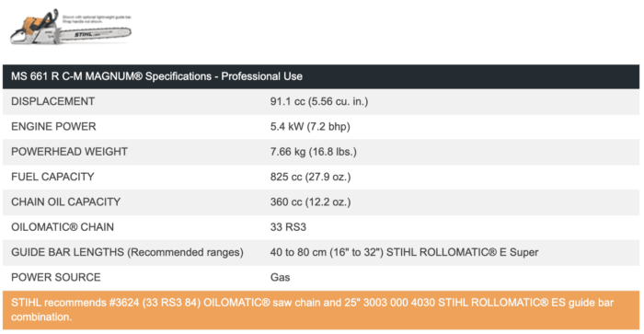Select the ENGINE POWER row label
644x334 pixels.
[x=53, y=127]
